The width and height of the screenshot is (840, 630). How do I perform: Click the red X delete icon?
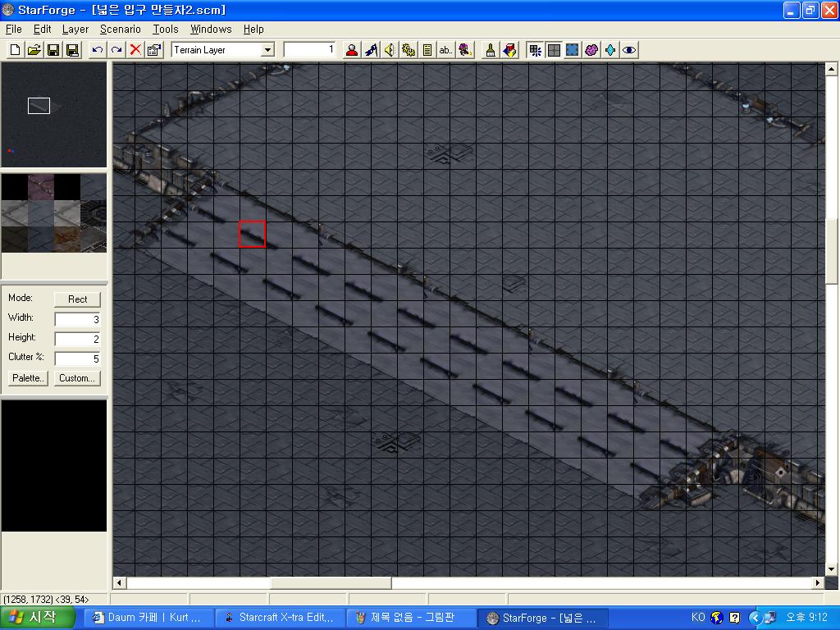(135, 50)
